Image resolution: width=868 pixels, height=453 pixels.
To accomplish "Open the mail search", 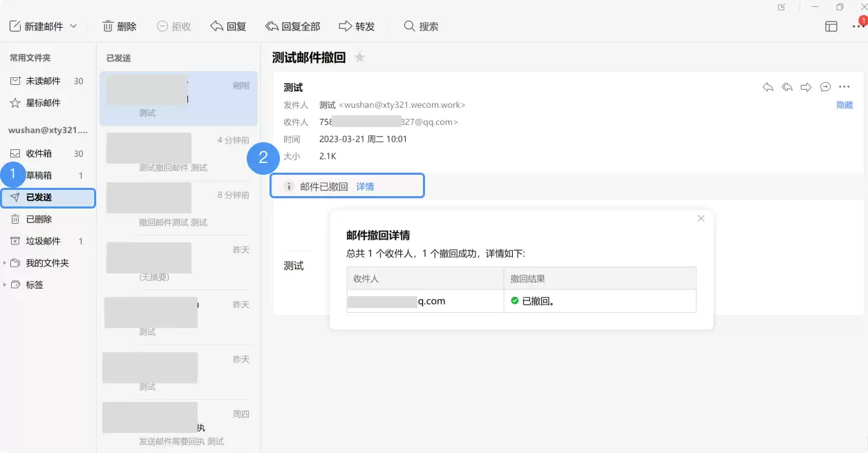I will (422, 26).
